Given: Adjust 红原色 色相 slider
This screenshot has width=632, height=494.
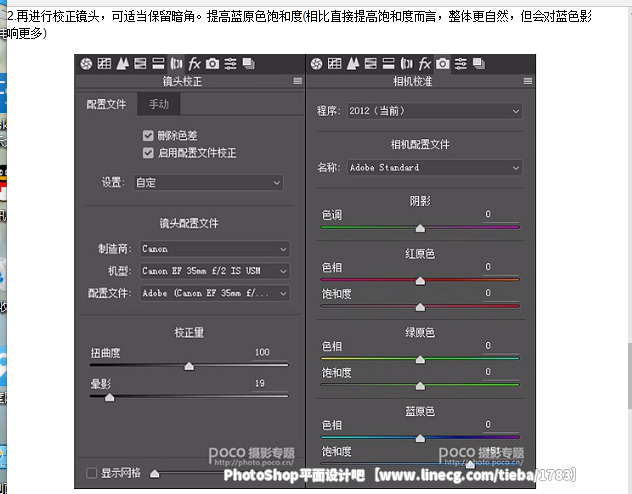Looking at the screenshot, I should point(420,280).
